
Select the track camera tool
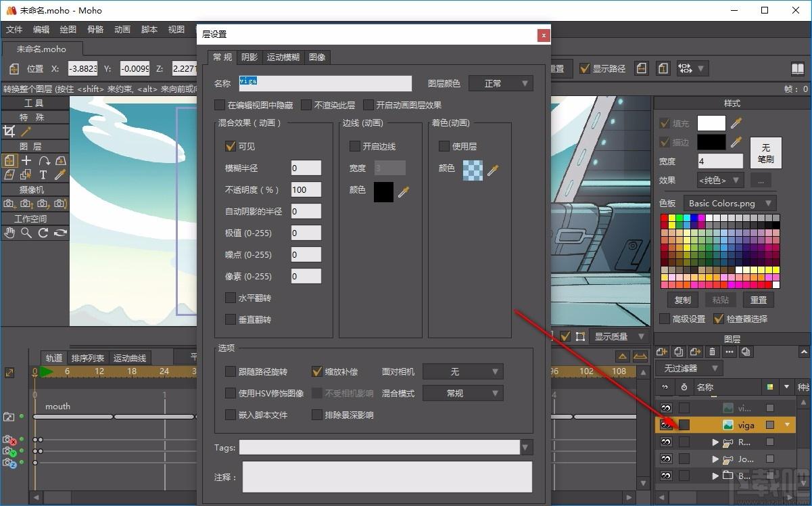9,204
